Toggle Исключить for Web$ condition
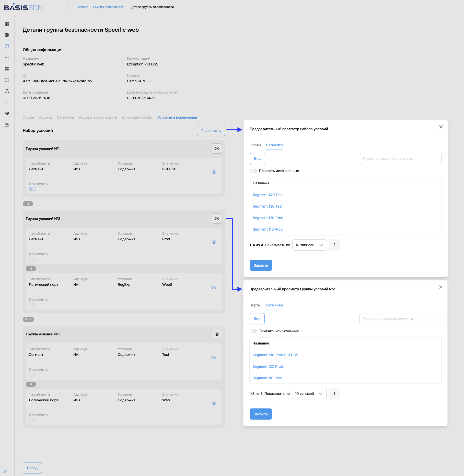Image resolution: width=464 pixels, height=476 pixels. (x=32, y=304)
